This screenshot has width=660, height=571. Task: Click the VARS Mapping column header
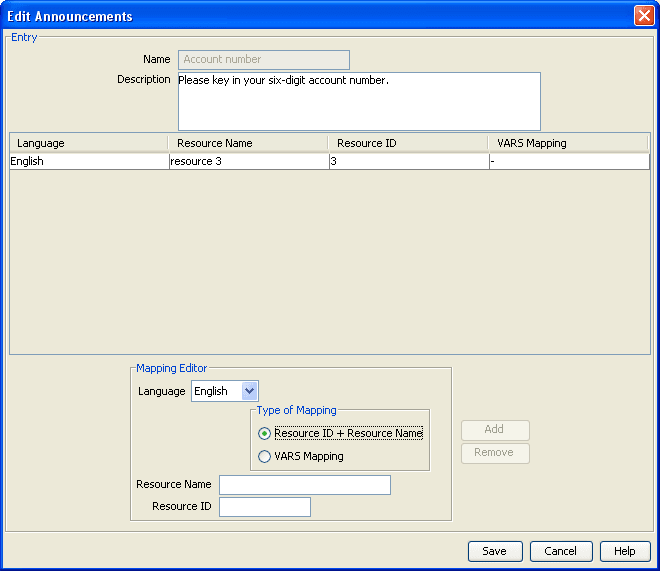568,143
